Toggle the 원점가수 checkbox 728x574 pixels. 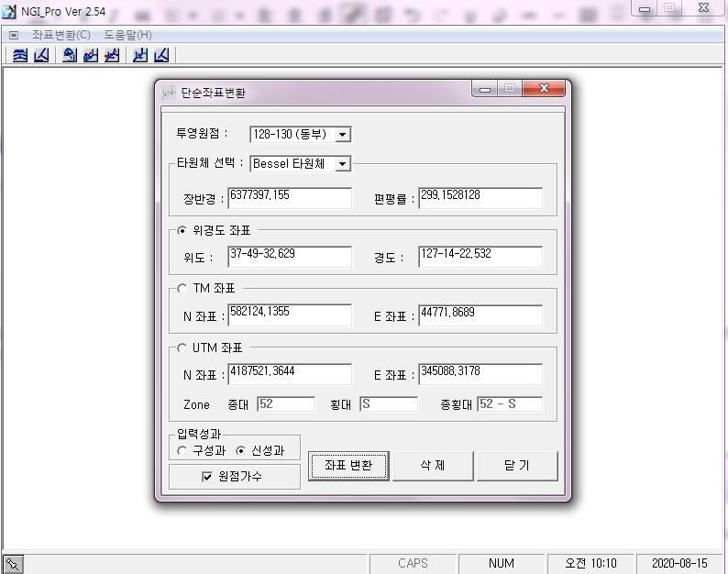click(207, 477)
